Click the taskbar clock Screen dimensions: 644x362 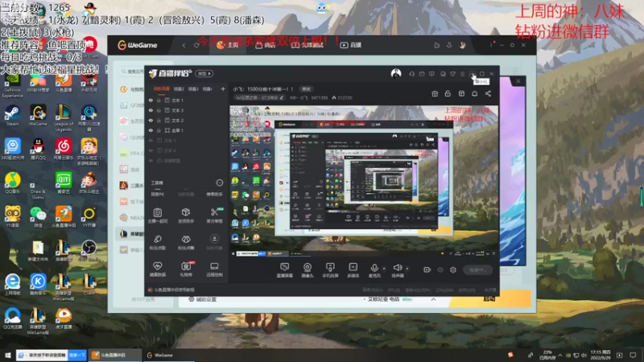(x=601, y=355)
